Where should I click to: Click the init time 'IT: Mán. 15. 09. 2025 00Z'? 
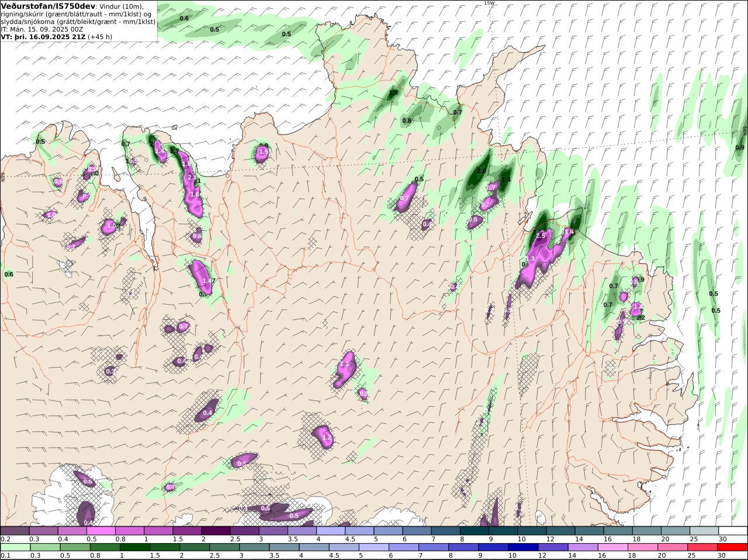click(43, 29)
